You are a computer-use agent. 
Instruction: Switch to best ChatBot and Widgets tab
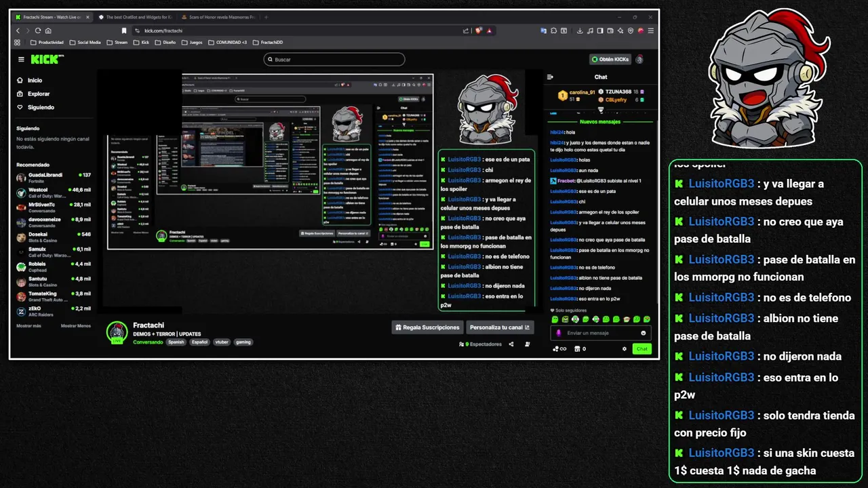tap(134, 17)
